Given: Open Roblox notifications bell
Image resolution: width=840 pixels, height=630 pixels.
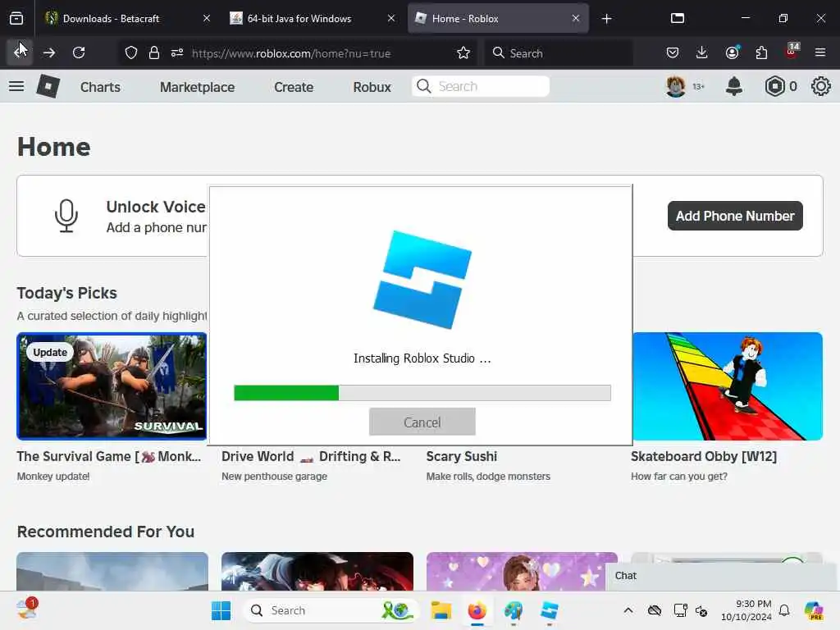Looking at the screenshot, I should pyautogui.click(x=734, y=86).
